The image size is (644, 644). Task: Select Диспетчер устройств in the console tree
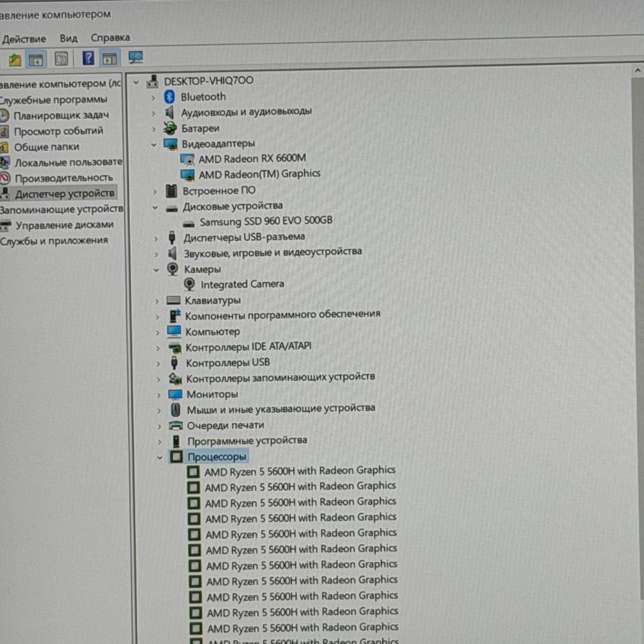[65, 194]
